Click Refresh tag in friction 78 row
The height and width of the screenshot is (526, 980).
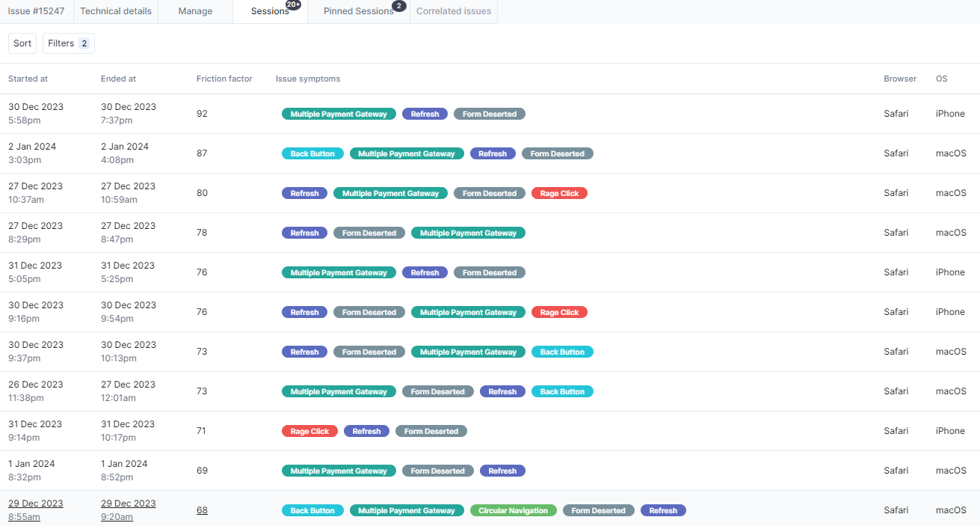[305, 233]
